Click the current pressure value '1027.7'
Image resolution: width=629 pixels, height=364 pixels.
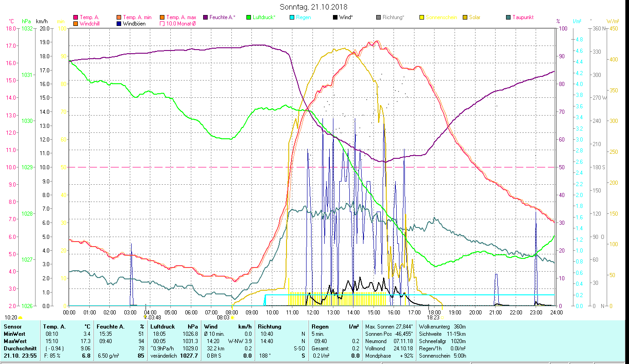coord(189,356)
